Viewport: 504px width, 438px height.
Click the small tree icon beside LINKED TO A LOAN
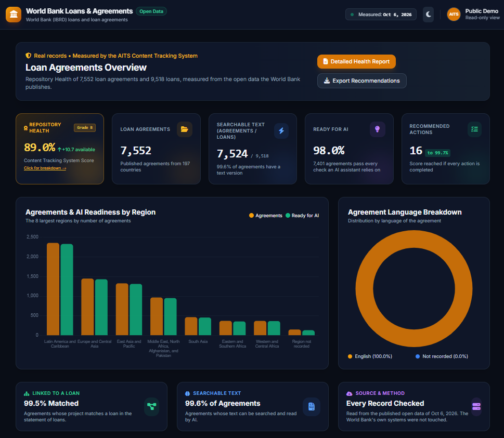point(27,393)
